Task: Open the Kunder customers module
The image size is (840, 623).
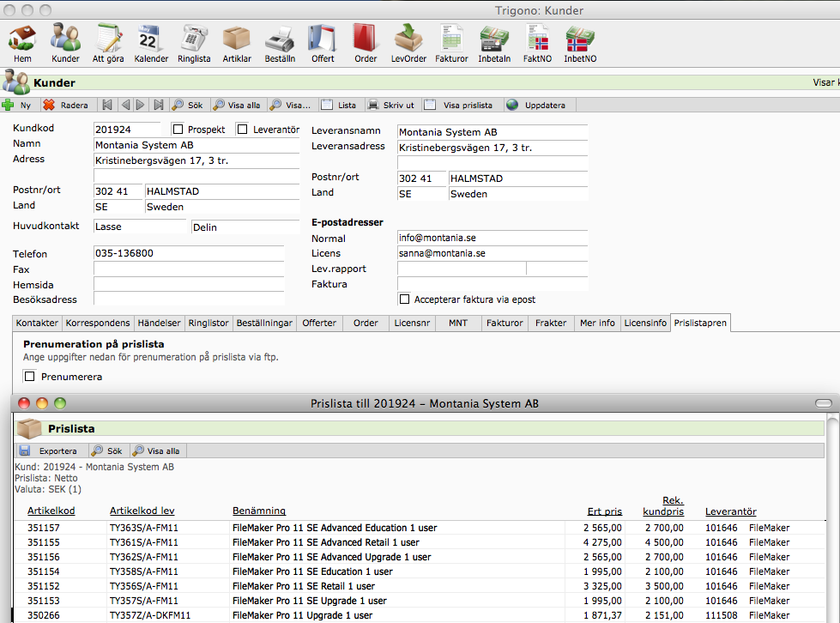Action: coord(65,44)
